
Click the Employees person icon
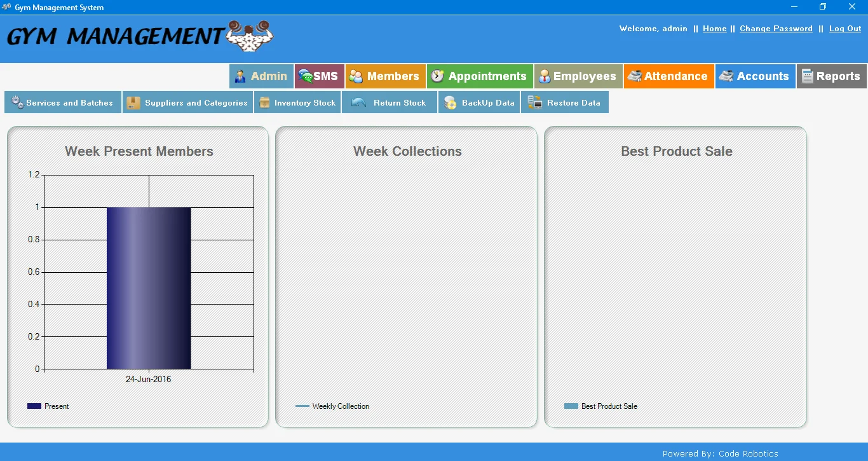click(x=545, y=76)
